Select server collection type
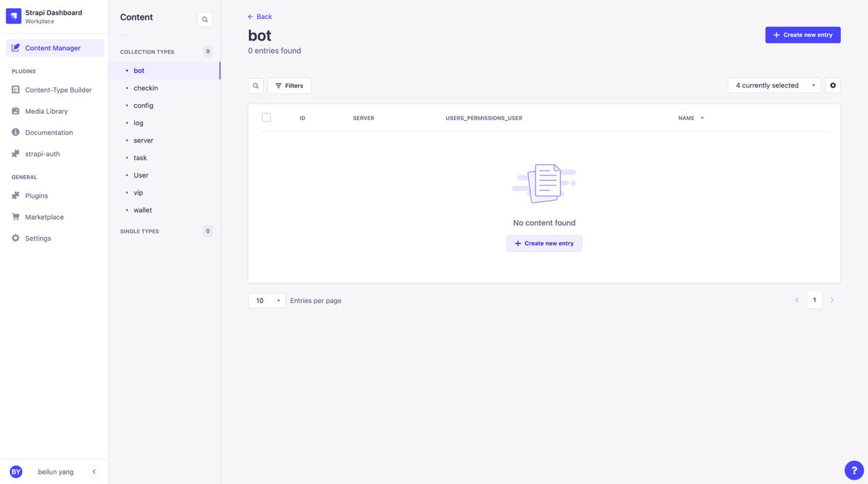This screenshot has width=868, height=484. point(165,140)
